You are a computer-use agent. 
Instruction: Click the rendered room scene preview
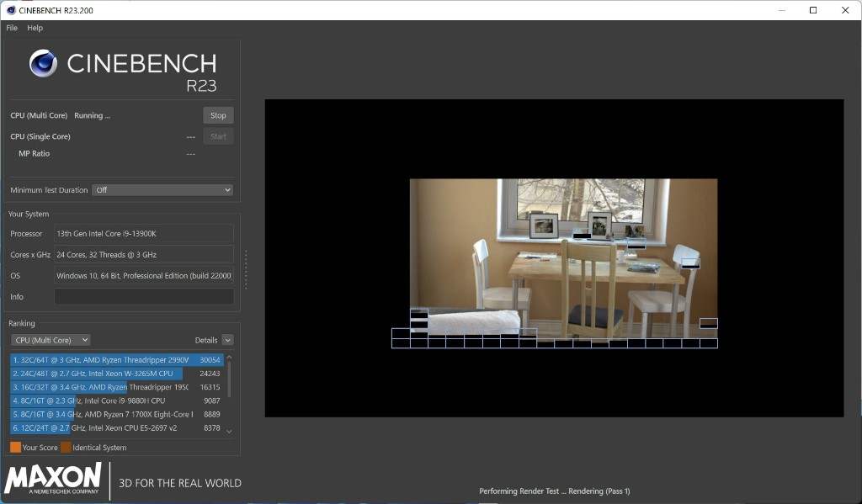[563, 252]
